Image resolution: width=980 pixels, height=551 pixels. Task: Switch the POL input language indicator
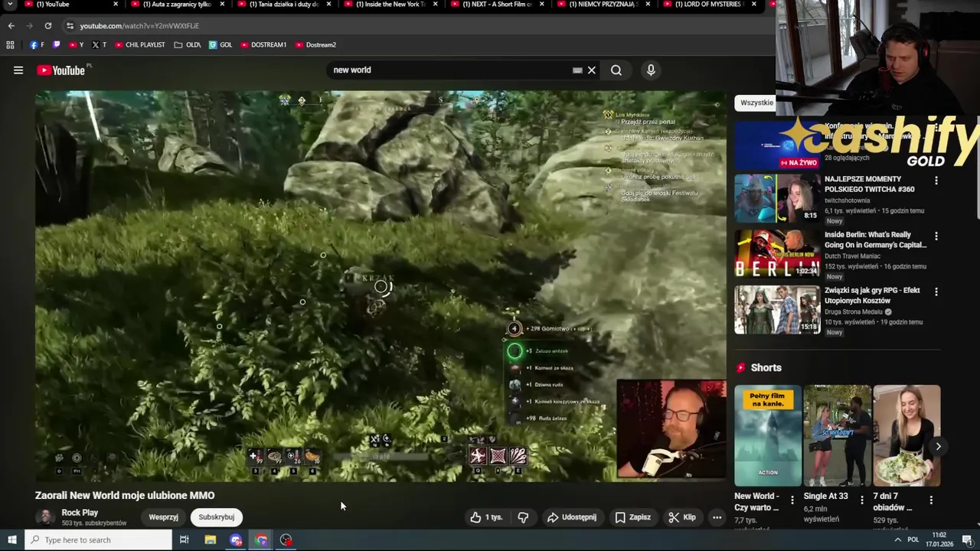click(913, 540)
